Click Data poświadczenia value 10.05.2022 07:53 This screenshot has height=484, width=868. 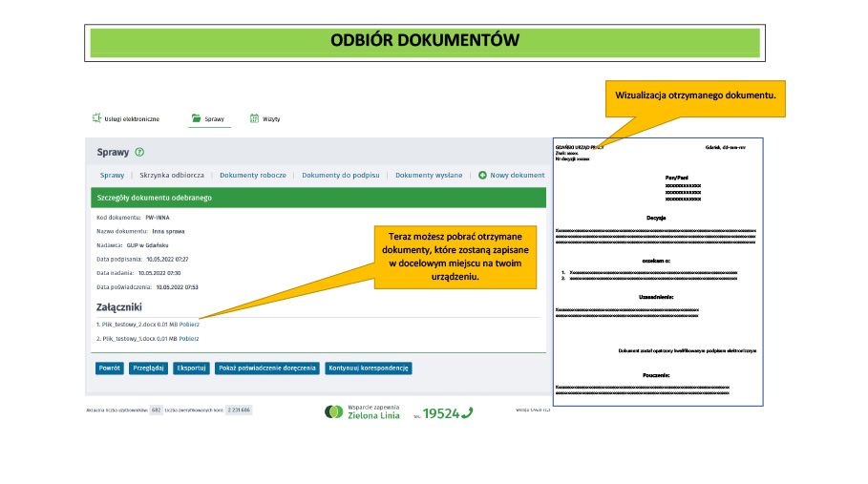(x=178, y=287)
